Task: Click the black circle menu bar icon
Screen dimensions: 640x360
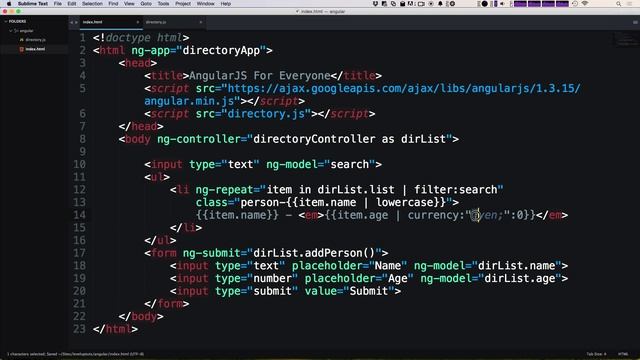Action: [x=484, y=4]
